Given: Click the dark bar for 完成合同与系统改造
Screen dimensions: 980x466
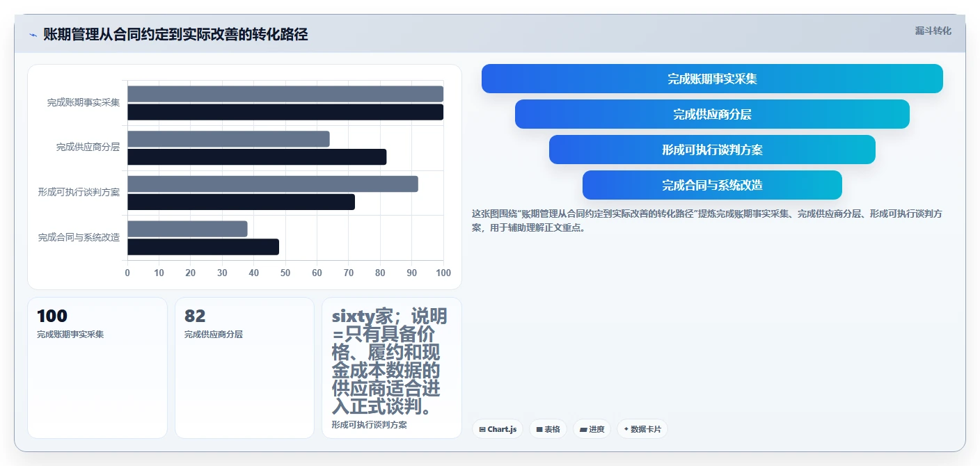Looking at the screenshot, I should click(x=203, y=247).
